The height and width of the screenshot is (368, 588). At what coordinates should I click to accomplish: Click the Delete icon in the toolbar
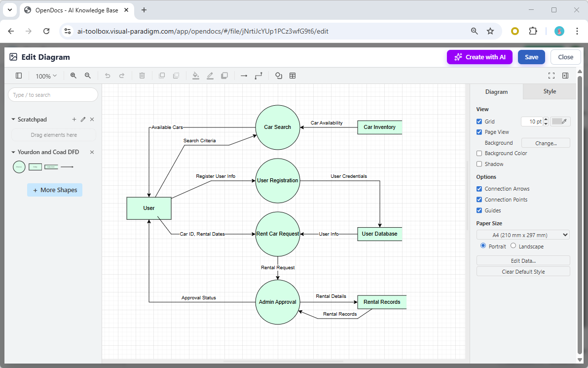142,76
